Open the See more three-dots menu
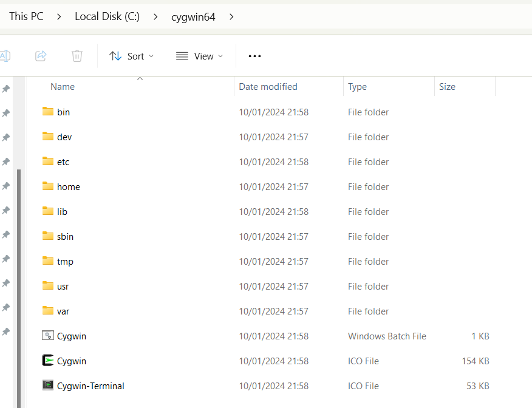The width and height of the screenshot is (532, 408). tap(254, 56)
